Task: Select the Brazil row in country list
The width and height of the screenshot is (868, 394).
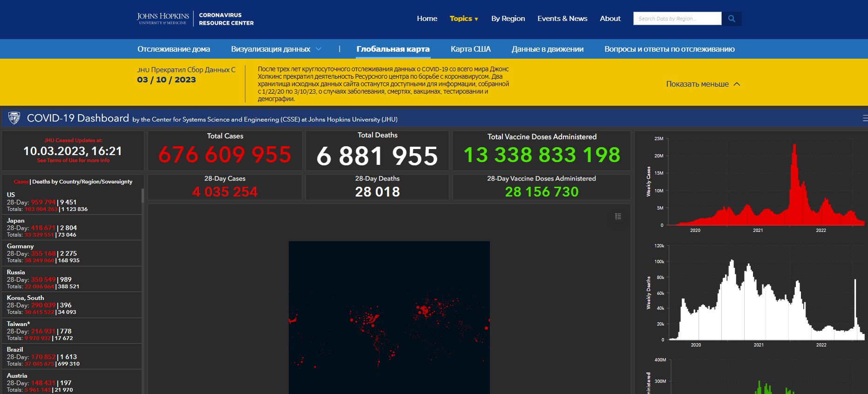Action: pos(71,356)
